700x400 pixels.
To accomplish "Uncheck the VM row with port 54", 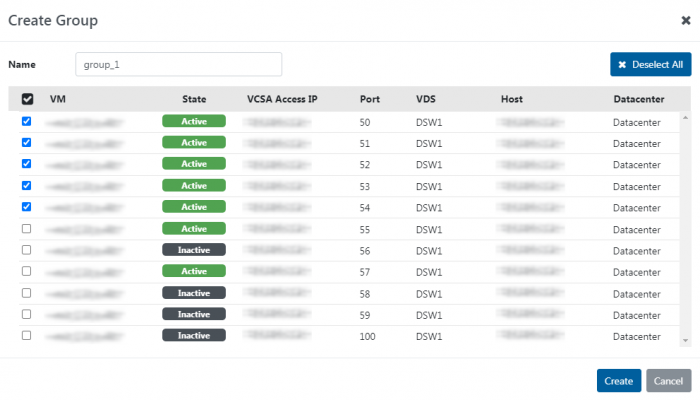I will tap(27, 207).
